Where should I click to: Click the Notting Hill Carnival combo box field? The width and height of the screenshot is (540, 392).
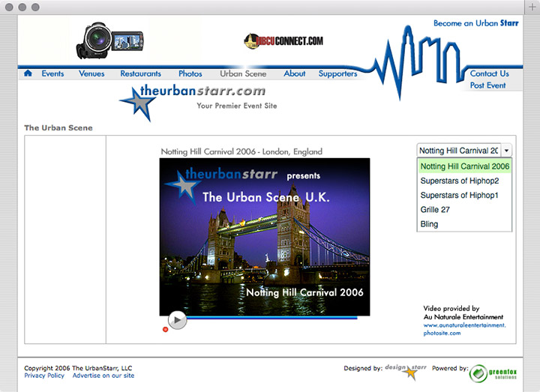[459, 151]
